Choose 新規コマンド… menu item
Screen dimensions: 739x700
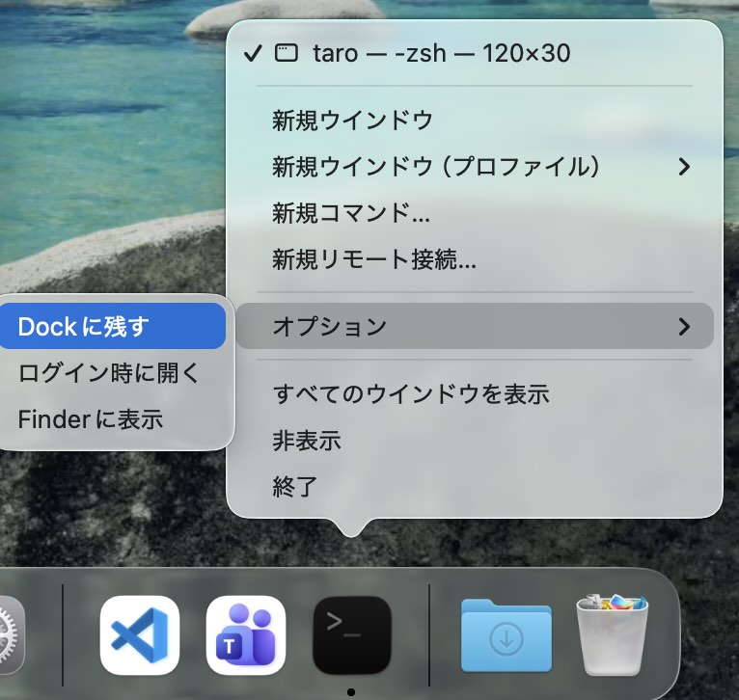pyautogui.click(x=475, y=212)
